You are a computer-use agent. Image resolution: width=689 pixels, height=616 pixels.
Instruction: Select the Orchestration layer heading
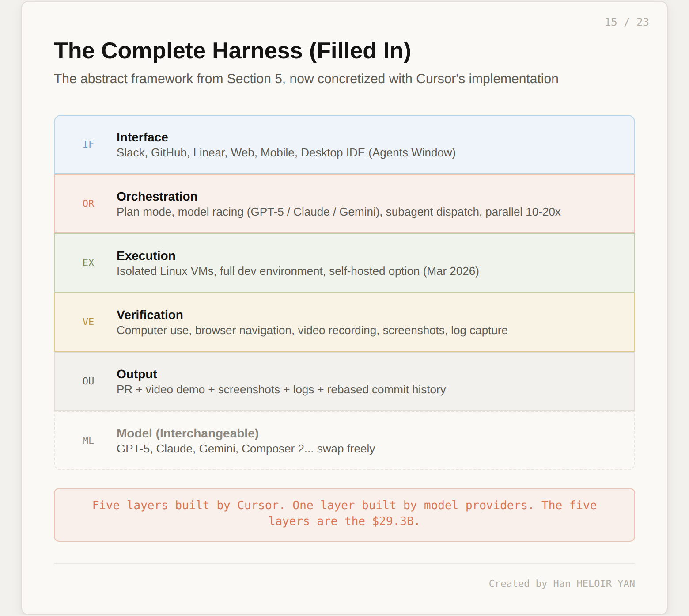(x=157, y=197)
